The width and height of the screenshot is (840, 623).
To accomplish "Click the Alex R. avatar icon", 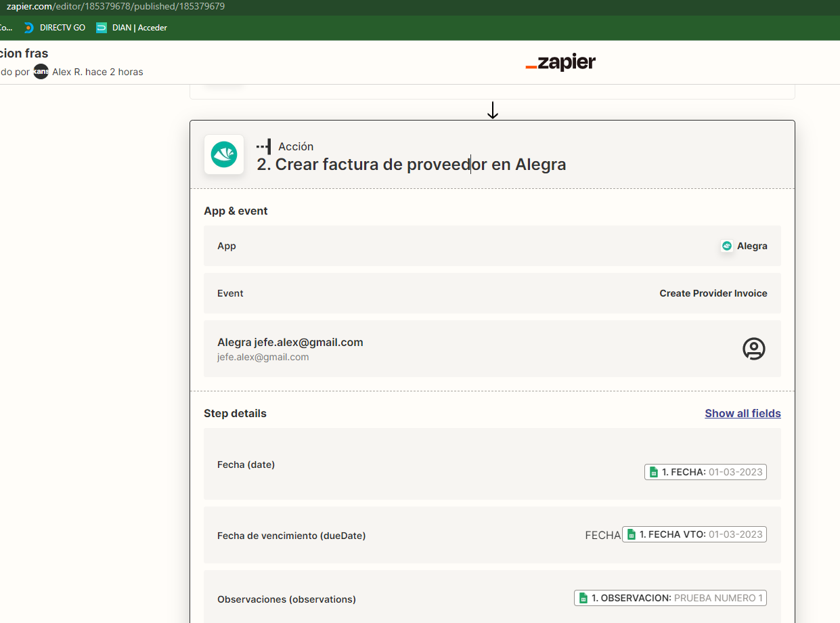I will 41,72.
